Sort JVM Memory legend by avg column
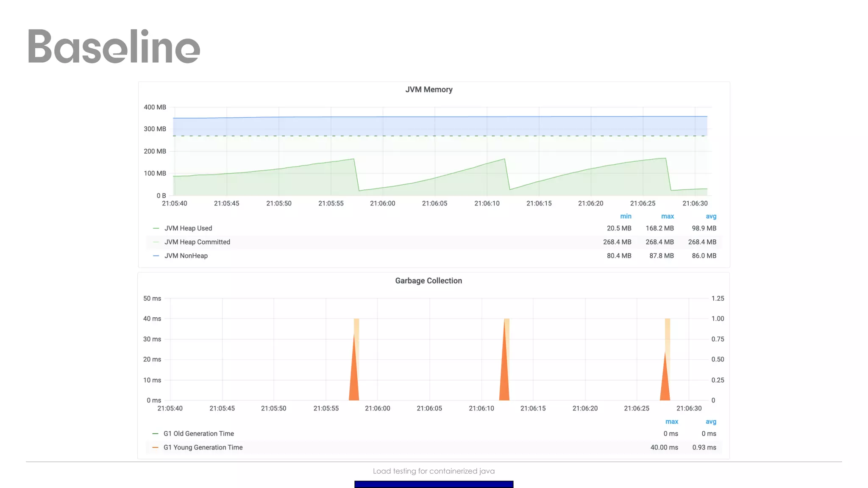868x488 pixels. 711,216
